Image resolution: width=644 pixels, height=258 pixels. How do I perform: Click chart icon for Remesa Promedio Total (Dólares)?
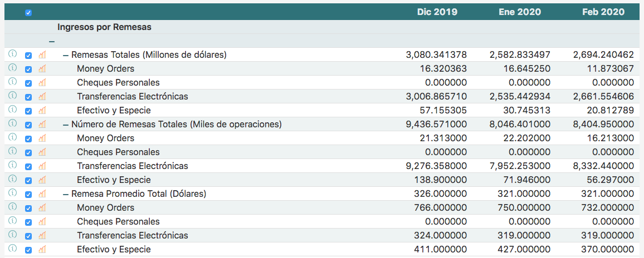point(42,193)
